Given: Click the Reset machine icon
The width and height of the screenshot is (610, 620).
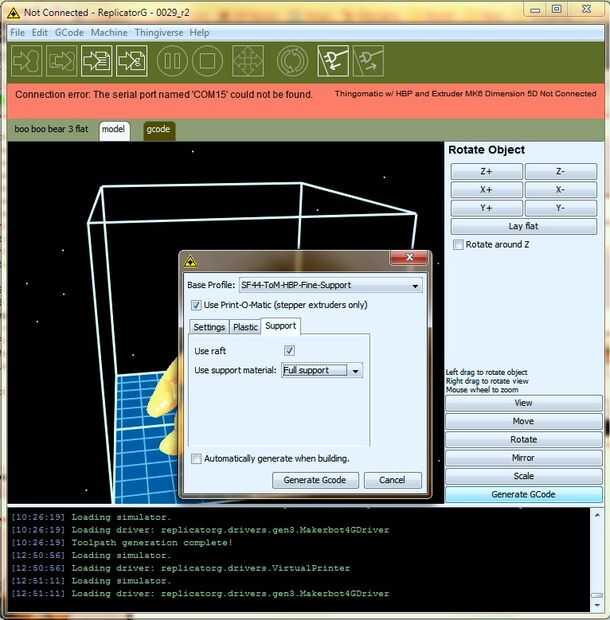Looking at the screenshot, I should tap(292, 61).
